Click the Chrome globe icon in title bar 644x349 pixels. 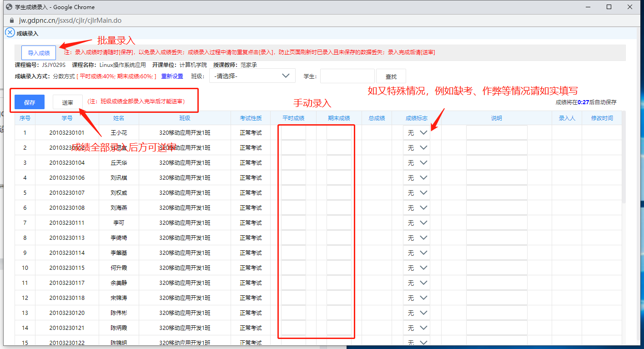pos(8,7)
